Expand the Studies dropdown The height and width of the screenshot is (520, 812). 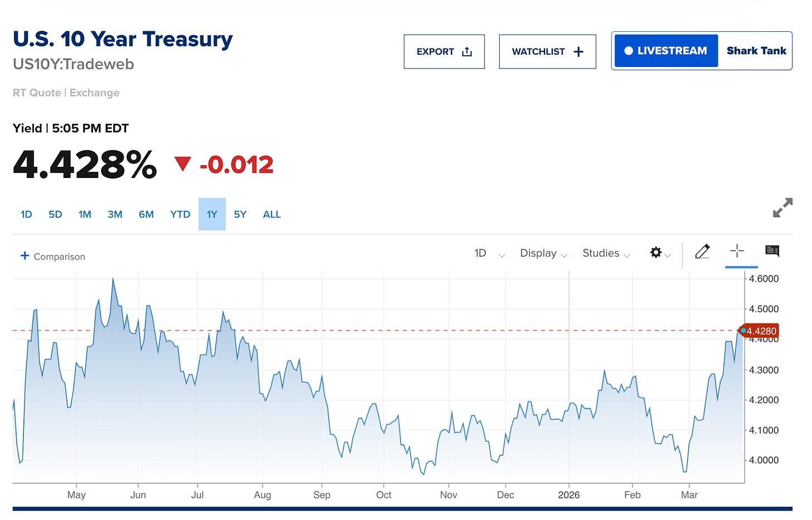(x=606, y=253)
